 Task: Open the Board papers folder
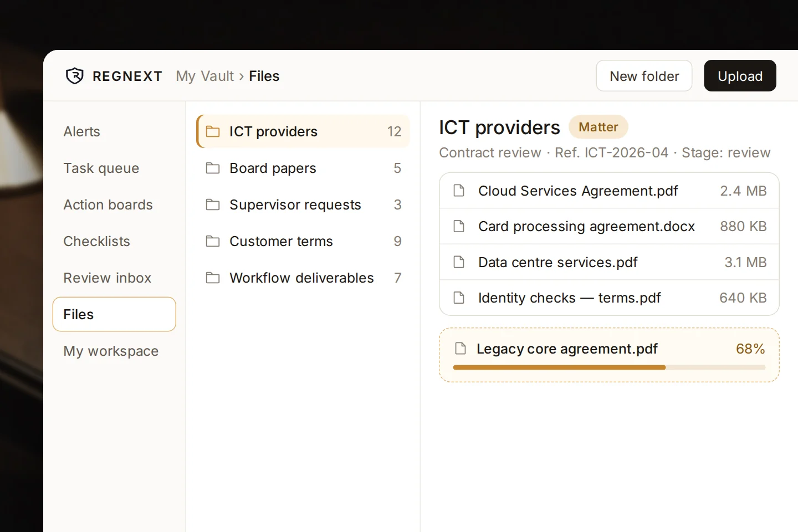(303, 168)
